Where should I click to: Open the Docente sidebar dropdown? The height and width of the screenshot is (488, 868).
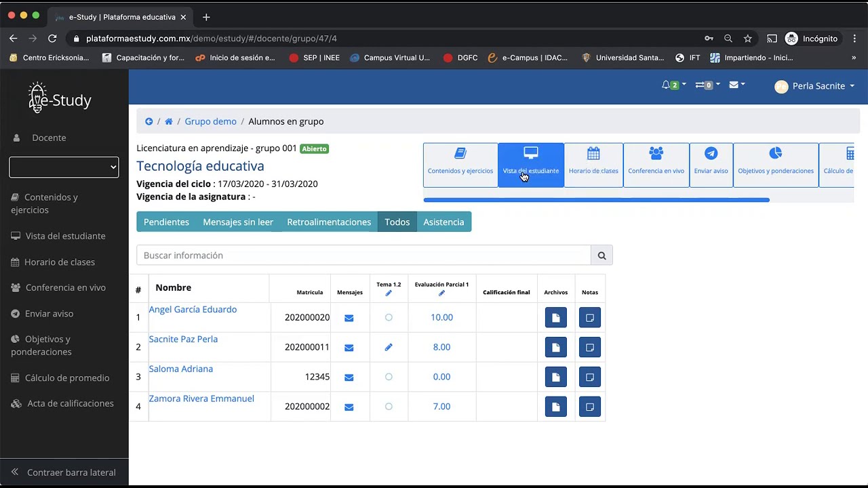point(64,167)
